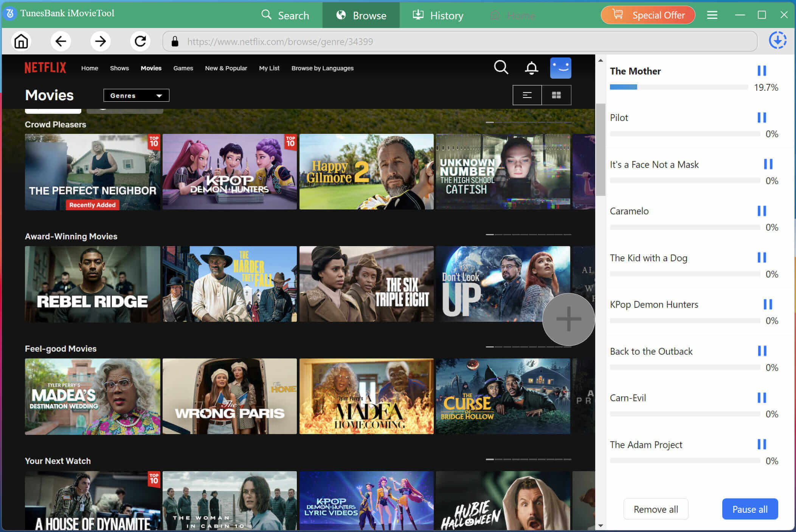796x532 pixels.
Task: Click the Special Offer button
Action: (648, 15)
